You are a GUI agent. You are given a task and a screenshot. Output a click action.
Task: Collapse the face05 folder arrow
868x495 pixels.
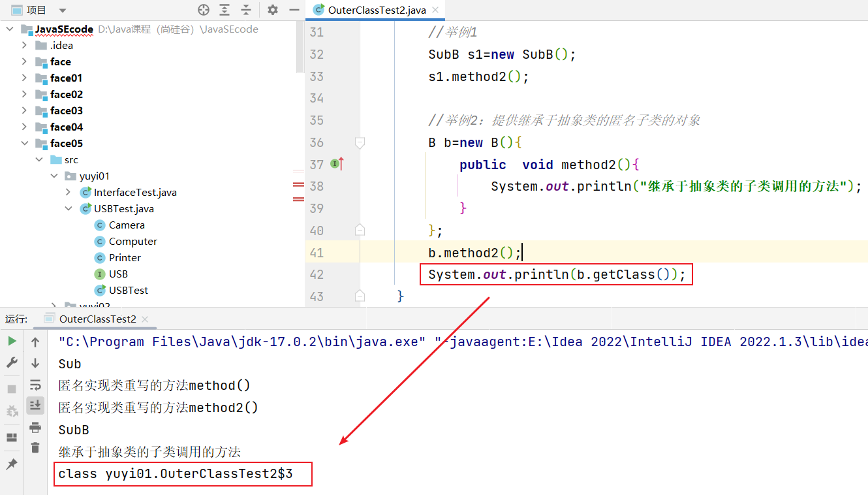coord(24,143)
